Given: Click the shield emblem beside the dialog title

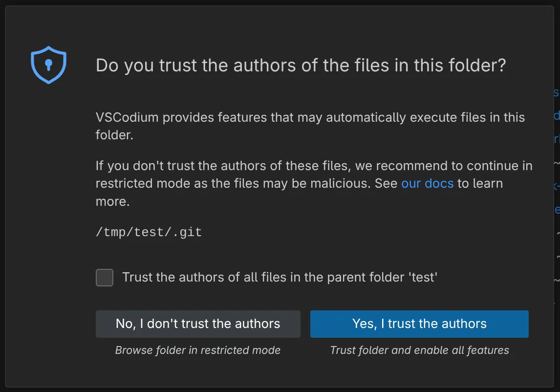Looking at the screenshot, I should pyautogui.click(x=48, y=64).
